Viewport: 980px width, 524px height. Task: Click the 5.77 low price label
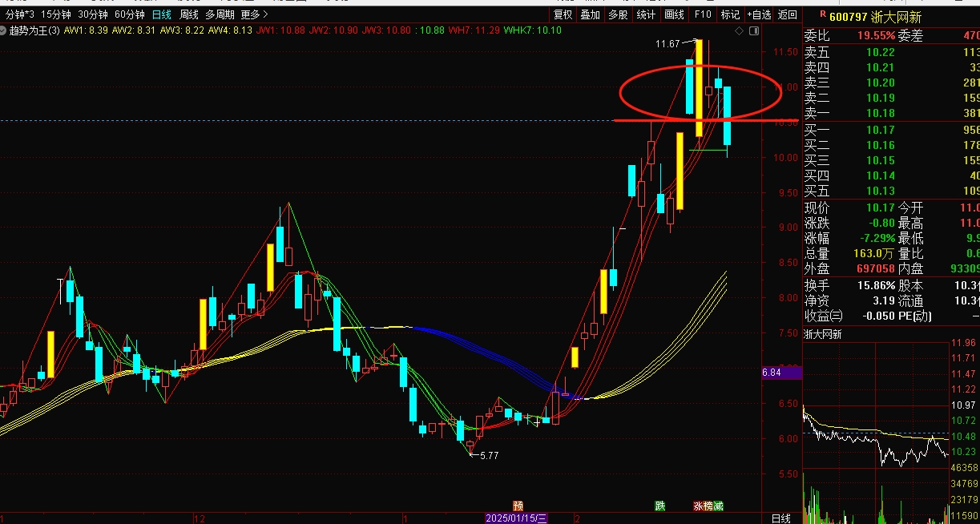489,455
